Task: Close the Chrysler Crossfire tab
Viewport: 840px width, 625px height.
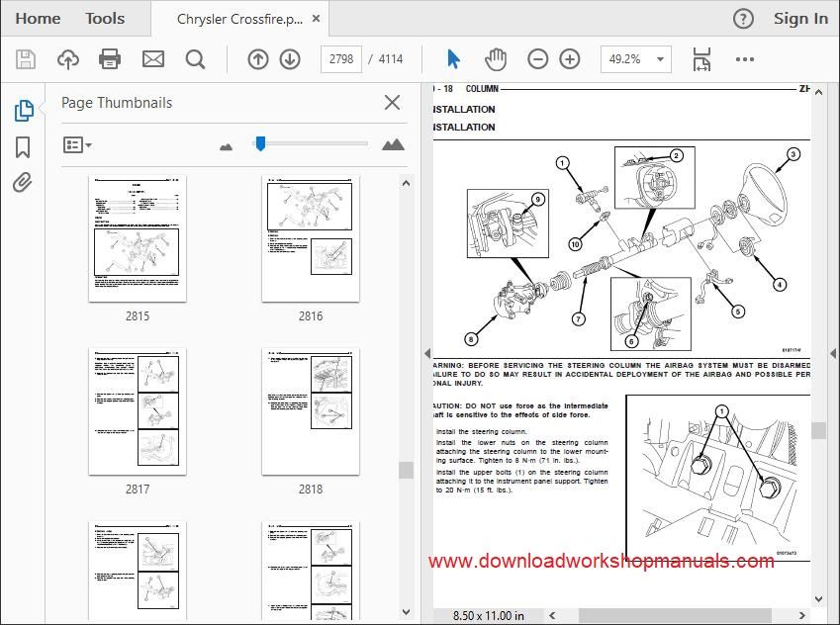Action: (316, 18)
